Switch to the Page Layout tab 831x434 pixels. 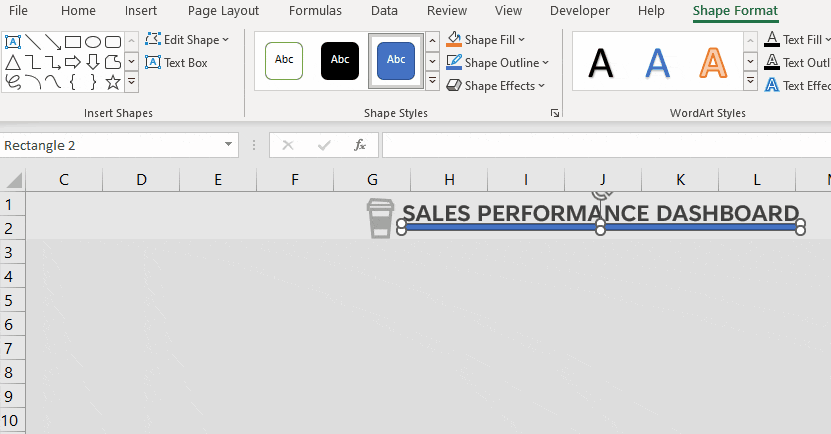(x=222, y=11)
